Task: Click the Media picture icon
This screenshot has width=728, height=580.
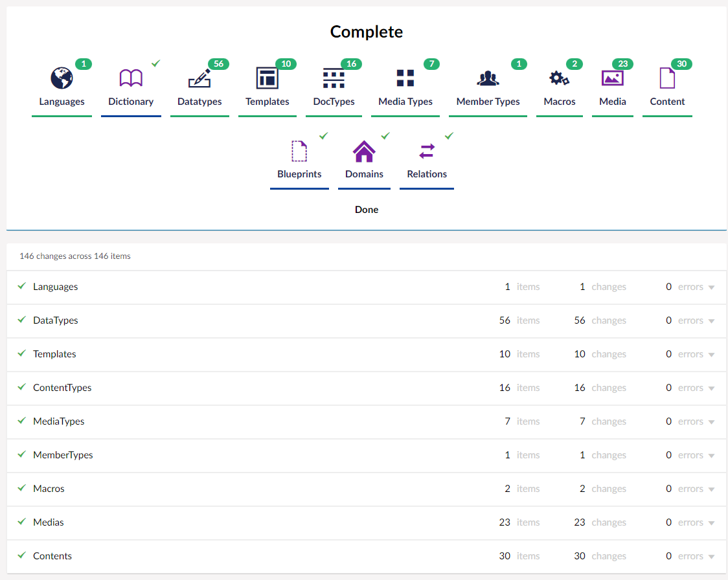Action: [612, 76]
